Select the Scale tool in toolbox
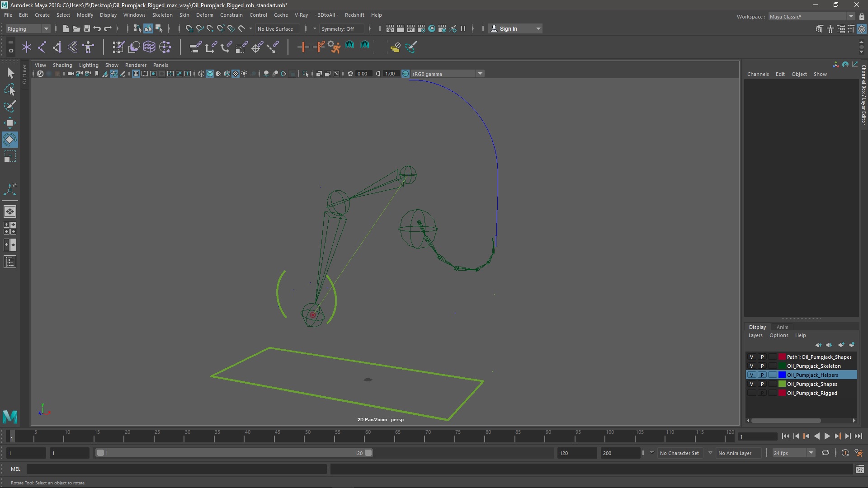The image size is (868, 488). [9, 157]
